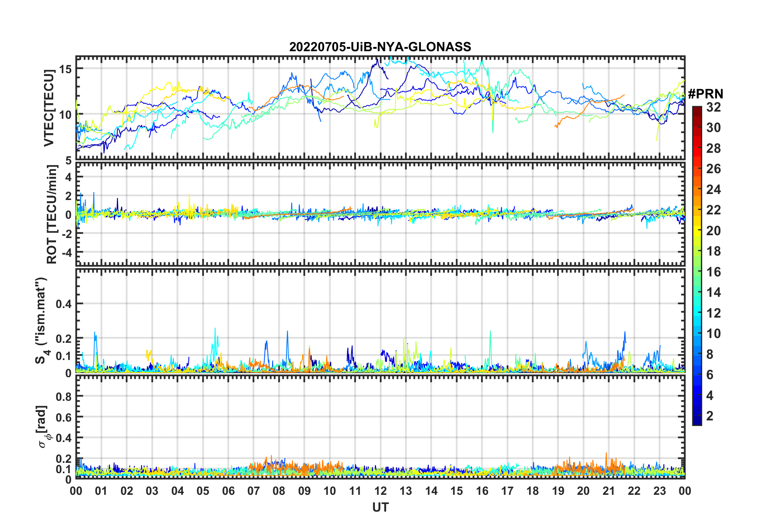The image size is (761, 532).
Task: Click the x-axis tick label 23
Action: click(x=659, y=491)
